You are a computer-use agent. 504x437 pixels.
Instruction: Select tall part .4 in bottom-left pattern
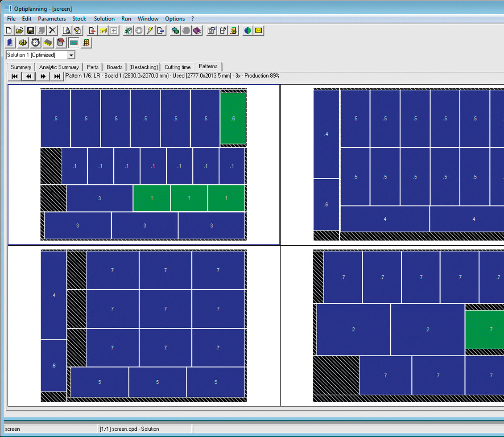[x=54, y=295]
